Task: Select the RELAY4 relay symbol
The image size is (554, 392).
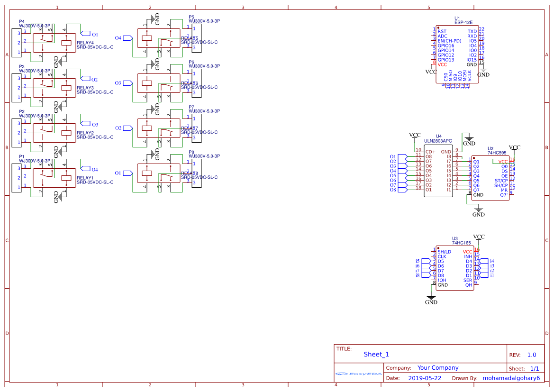Action: coord(54,43)
